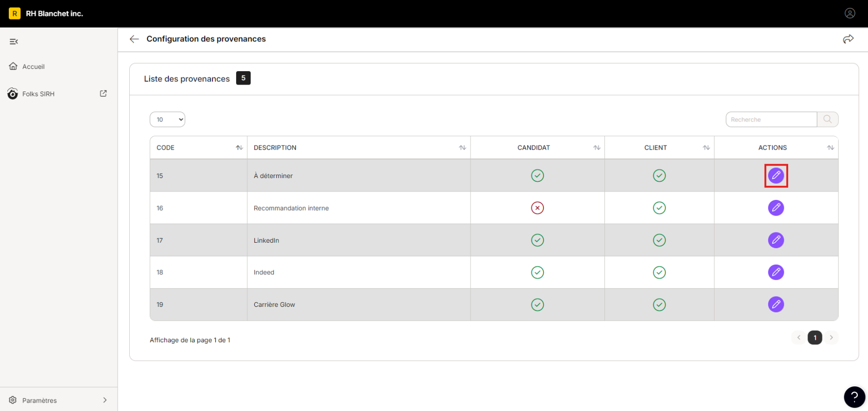This screenshot has width=868, height=411.
Task: Click candidat red X for Recommandation interne
Action: coord(537,208)
